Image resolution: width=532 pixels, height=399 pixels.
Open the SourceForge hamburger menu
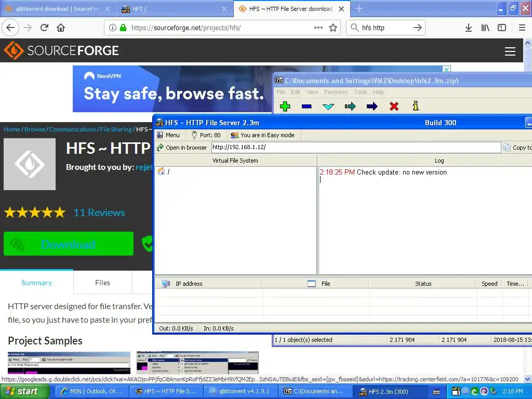click(x=510, y=51)
